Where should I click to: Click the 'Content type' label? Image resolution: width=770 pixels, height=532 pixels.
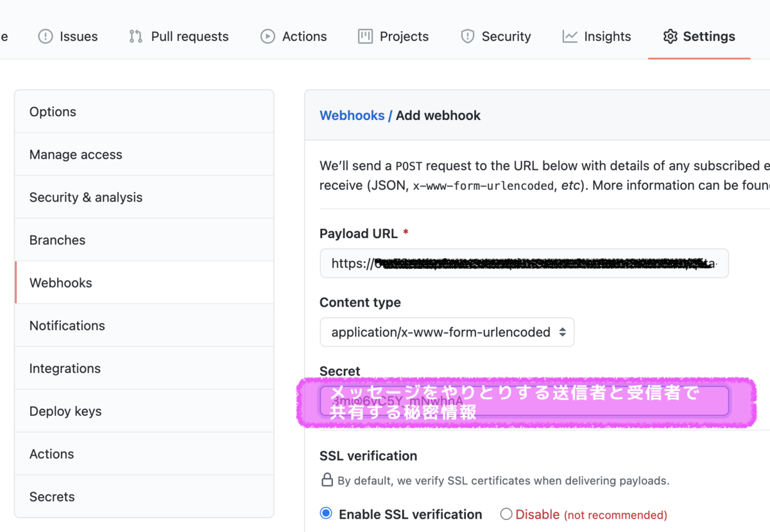click(x=360, y=302)
